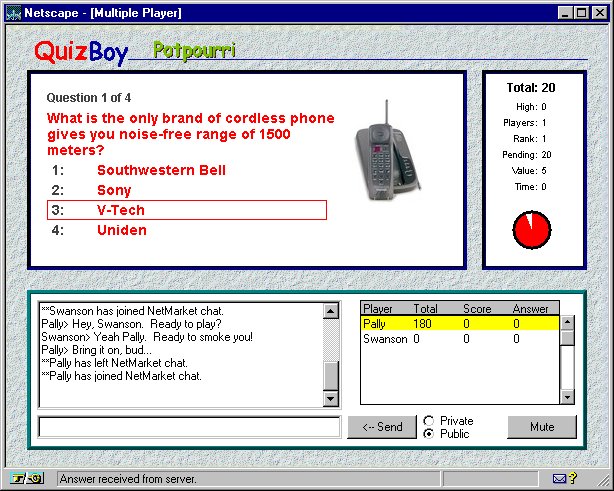Click the 'Question 1 of 4' label

[89, 98]
